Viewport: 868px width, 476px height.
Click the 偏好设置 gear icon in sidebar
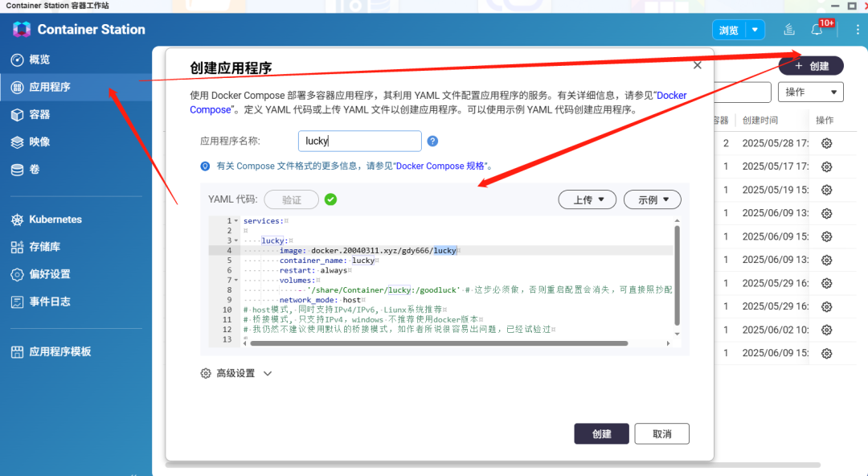17,274
